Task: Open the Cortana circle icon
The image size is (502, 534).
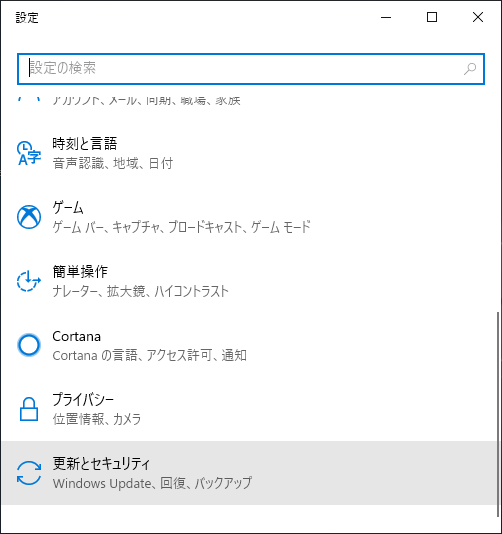Action: (29, 345)
